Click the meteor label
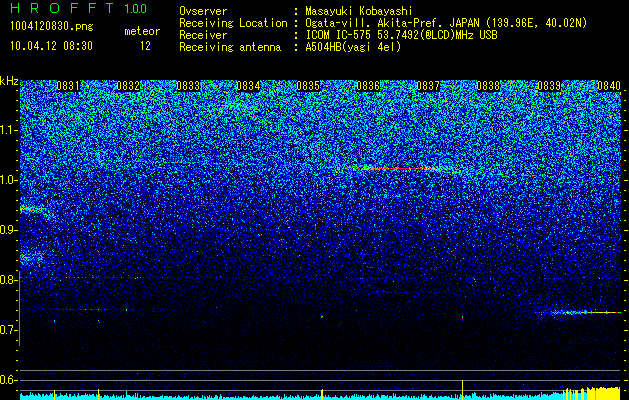This screenshot has height=400, width=629. click(x=142, y=31)
